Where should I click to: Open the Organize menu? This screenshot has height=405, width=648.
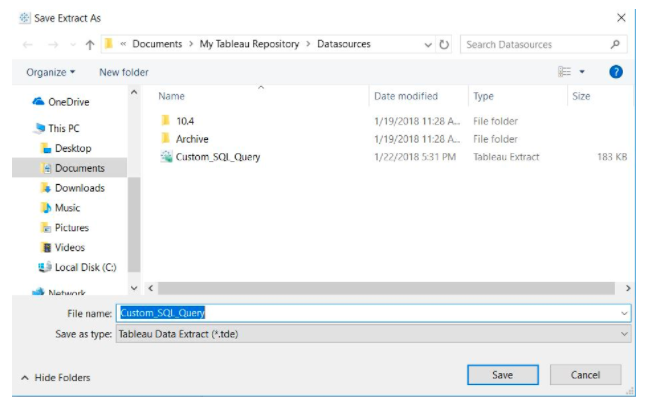point(51,72)
